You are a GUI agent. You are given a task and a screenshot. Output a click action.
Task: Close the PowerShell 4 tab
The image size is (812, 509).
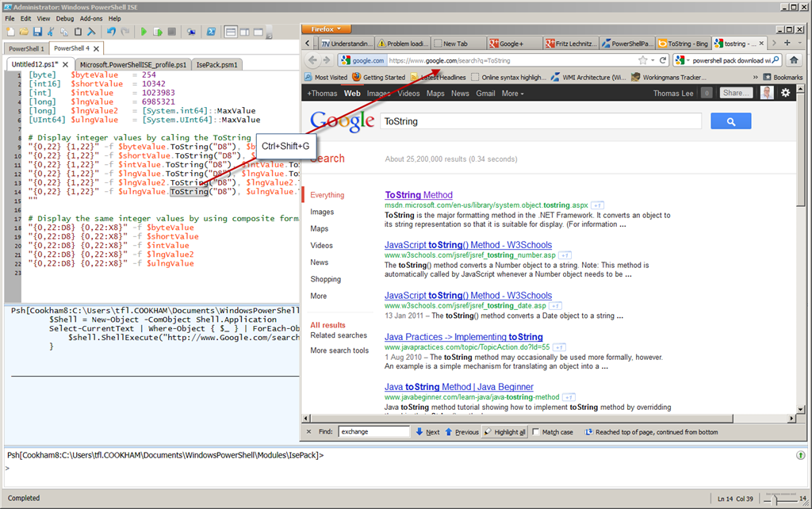point(96,48)
